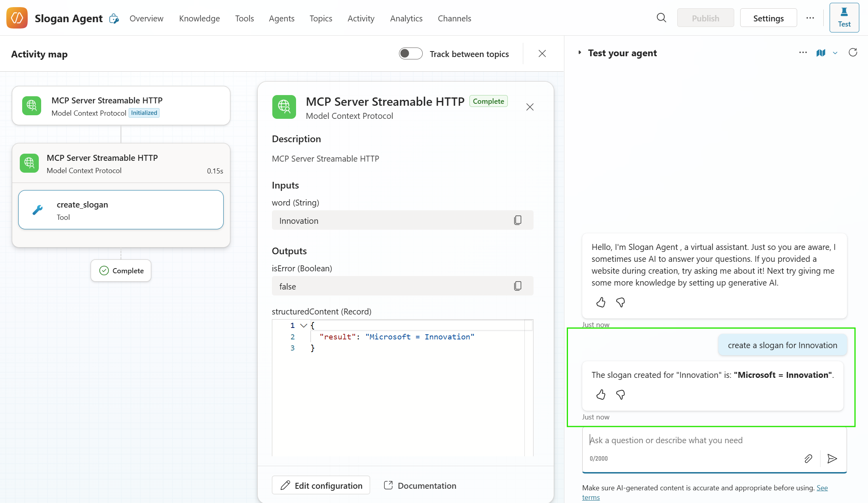Thumbs down the greeting message
The height and width of the screenshot is (503, 868).
click(x=620, y=302)
